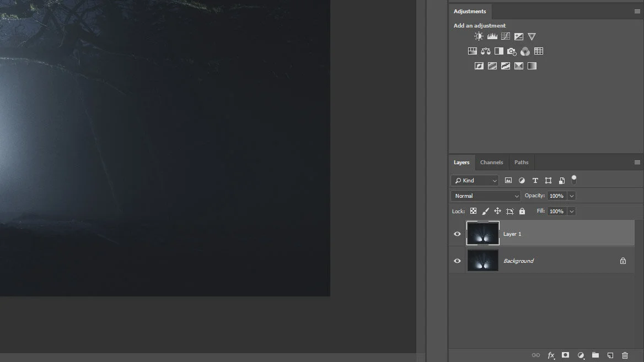Add a Brightness/Contrast adjustment layer
Screen dimensions: 644x362
click(478, 36)
